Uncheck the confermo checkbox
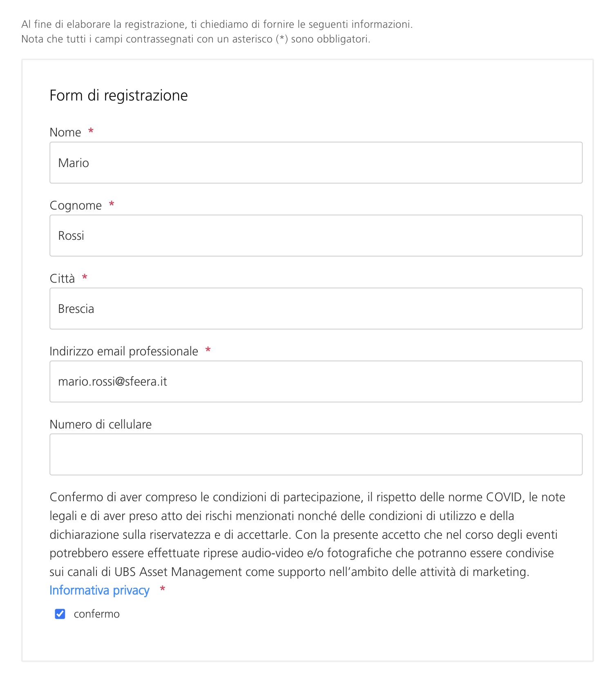The image size is (616, 674). tap(60, 614)
